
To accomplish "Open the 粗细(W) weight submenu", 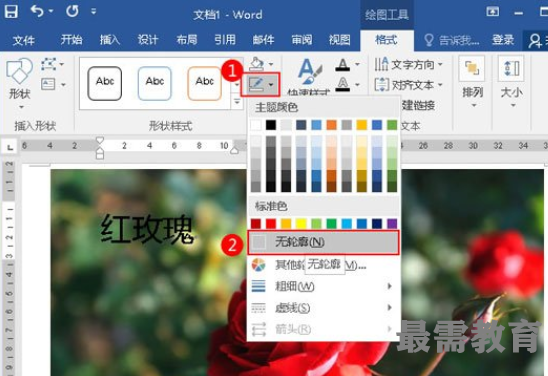I will 323,287.
